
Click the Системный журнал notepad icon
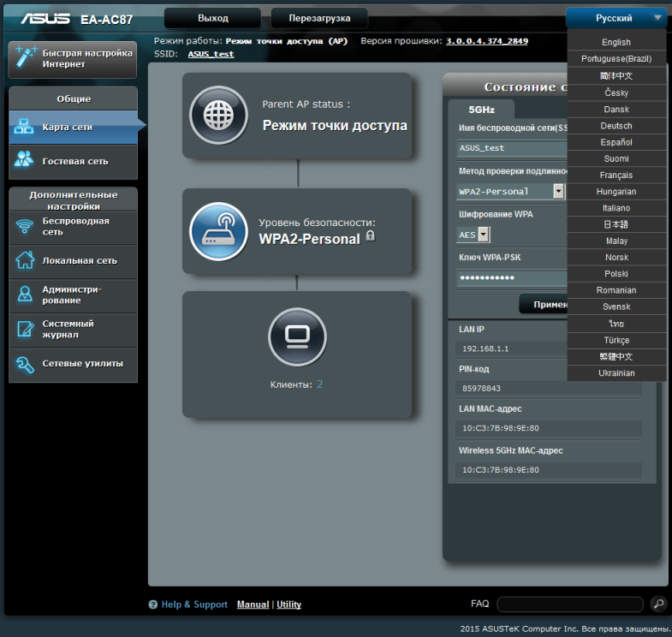25,330
